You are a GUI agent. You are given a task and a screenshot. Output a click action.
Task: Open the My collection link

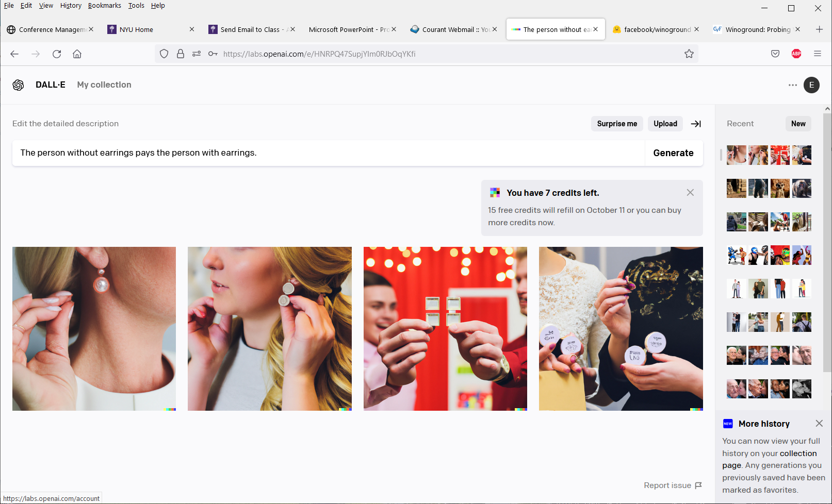104,85
